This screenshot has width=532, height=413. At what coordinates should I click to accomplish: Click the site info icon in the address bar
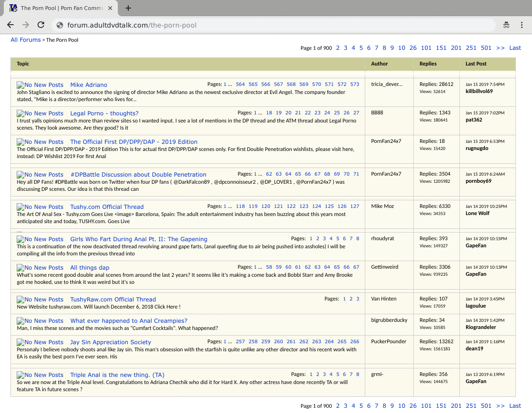pos(60,25)
